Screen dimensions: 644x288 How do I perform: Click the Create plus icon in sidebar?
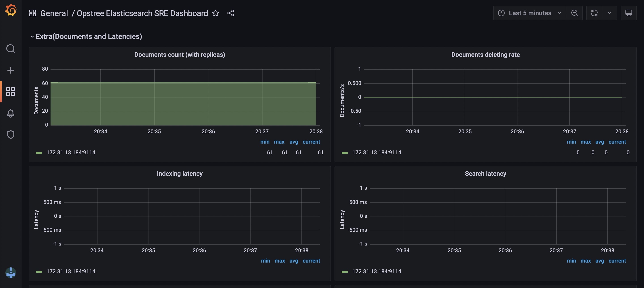[x=11, y=70]
